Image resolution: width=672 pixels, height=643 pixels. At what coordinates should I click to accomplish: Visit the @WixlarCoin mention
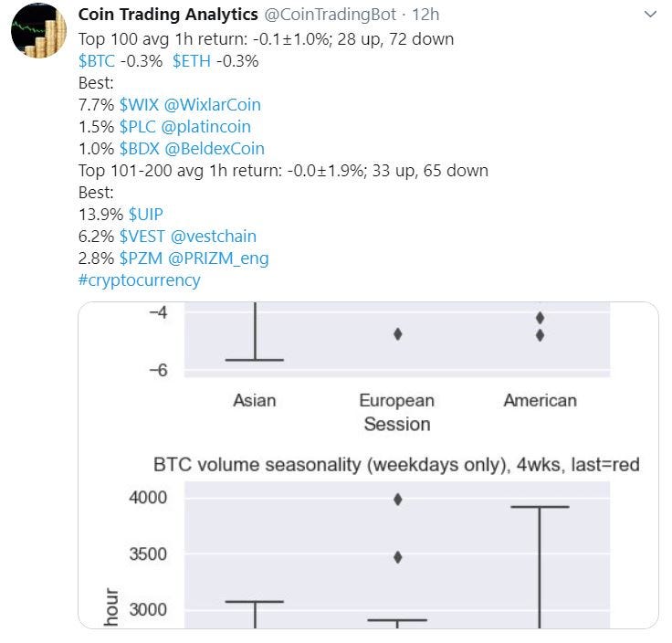[213, 105]
